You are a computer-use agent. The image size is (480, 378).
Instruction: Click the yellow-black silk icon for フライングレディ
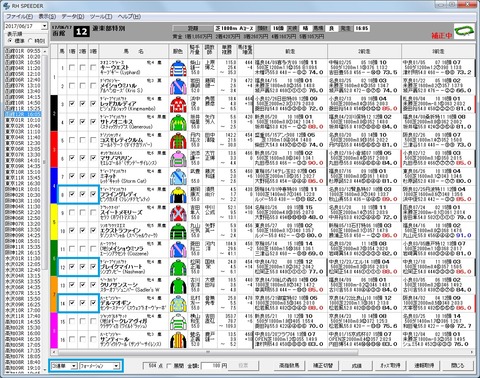pos(178,195)
